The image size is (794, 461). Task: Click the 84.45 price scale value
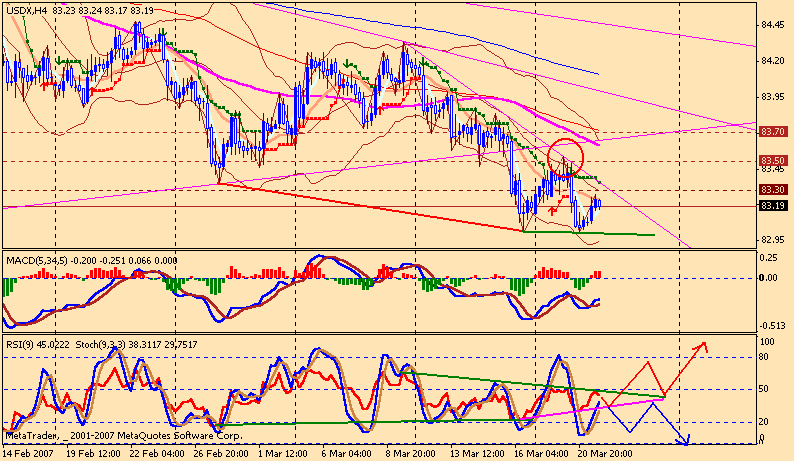(x=773, y=25)
